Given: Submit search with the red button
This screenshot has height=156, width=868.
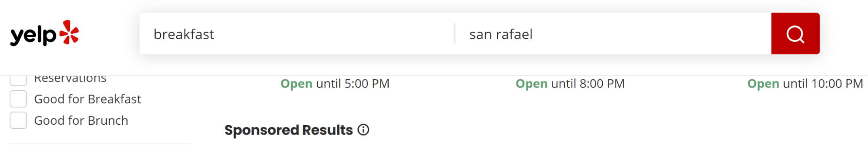Looking at the screenshot, I should click(x=795, y=33).
